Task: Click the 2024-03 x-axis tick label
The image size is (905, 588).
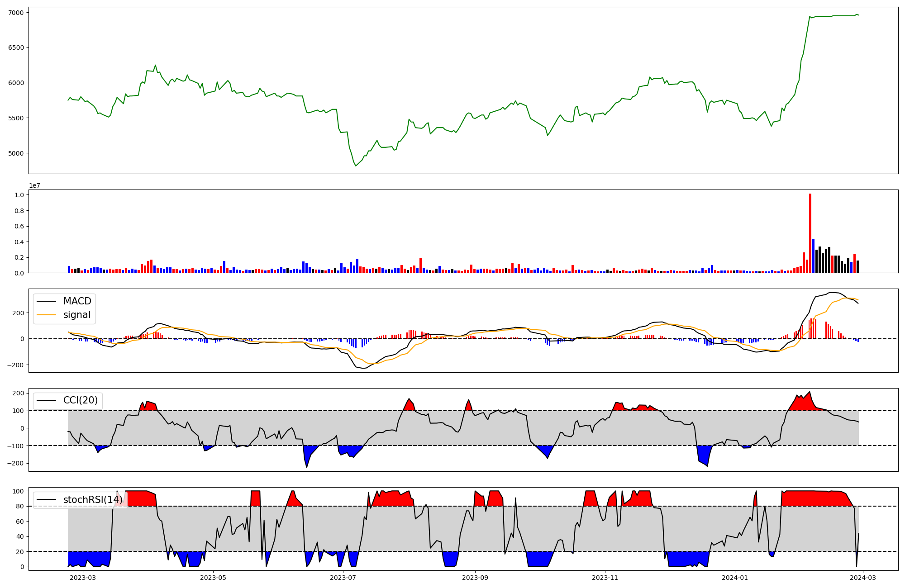Action: [x=863, y=578]
